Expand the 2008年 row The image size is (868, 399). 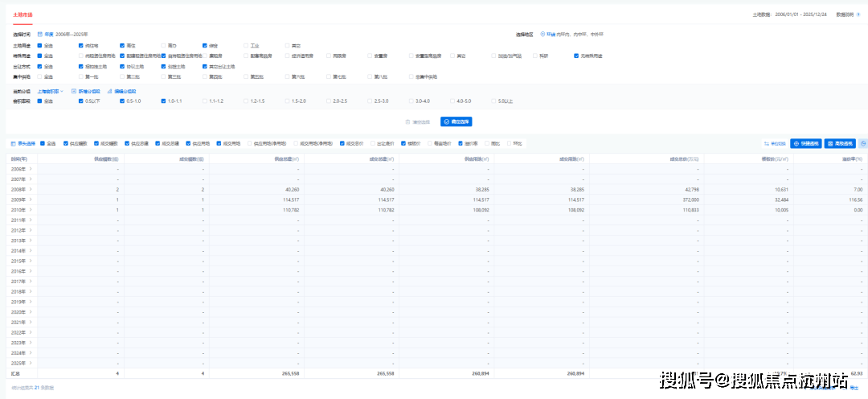pyautogui.click(x=31, y=189)
